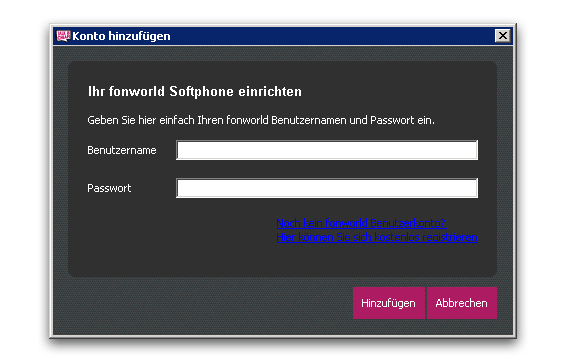Place cursor in the username text box
The image size is (567, 362).
(x=327, y=150)
